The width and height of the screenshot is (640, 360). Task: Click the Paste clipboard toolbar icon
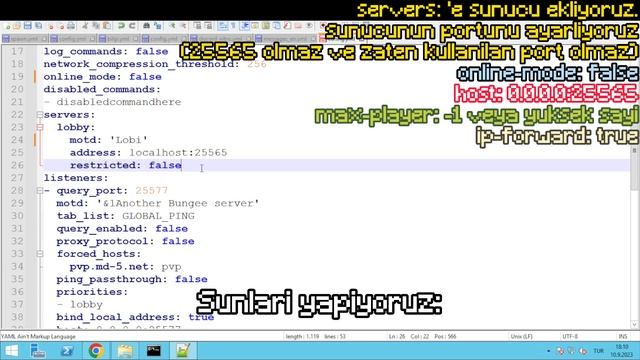(107, 26)
